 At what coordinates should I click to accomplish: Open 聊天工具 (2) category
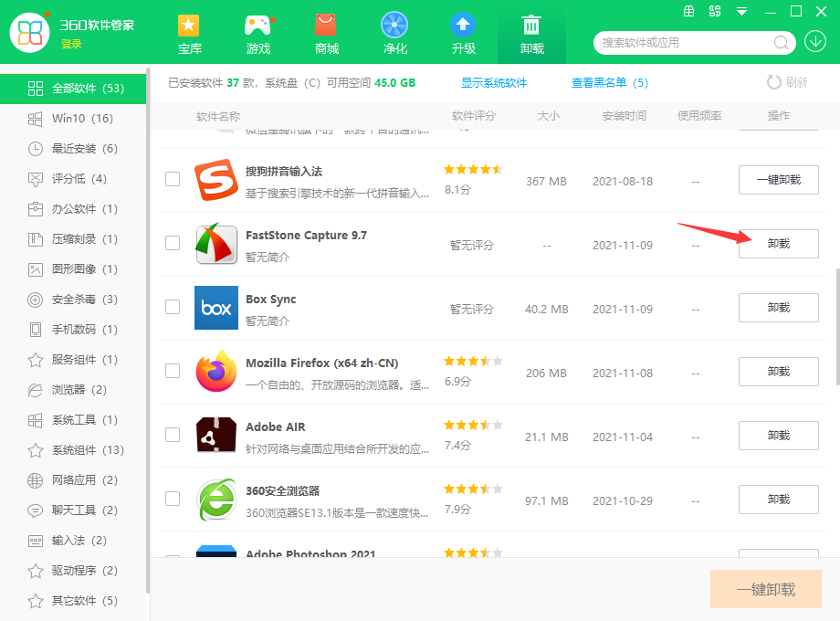click(x=73, y=510)
